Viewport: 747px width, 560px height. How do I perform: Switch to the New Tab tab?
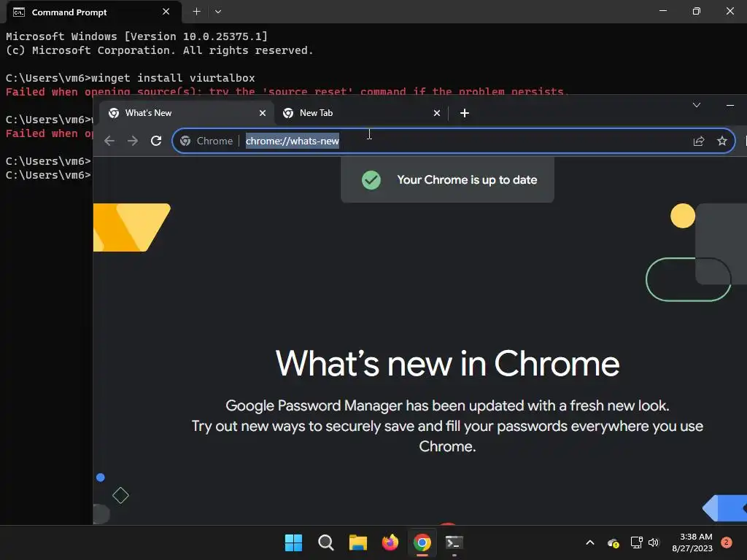[x=361, y=113]
